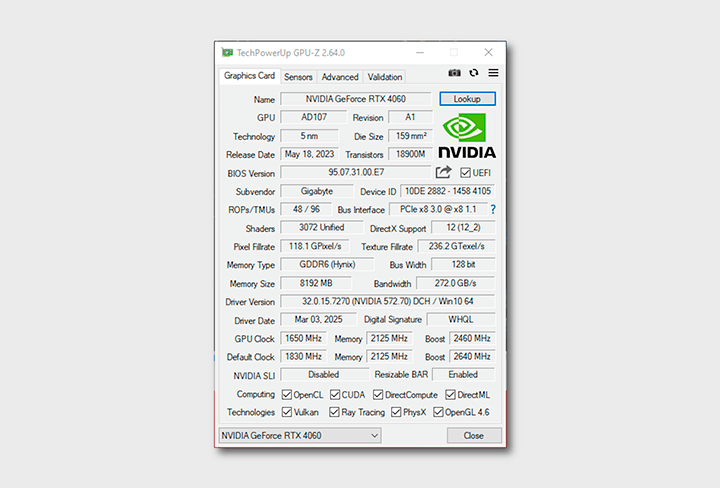The image size is (720, 488).
Task: Click the Revision field showing A1
Action: tap(410, 117)
